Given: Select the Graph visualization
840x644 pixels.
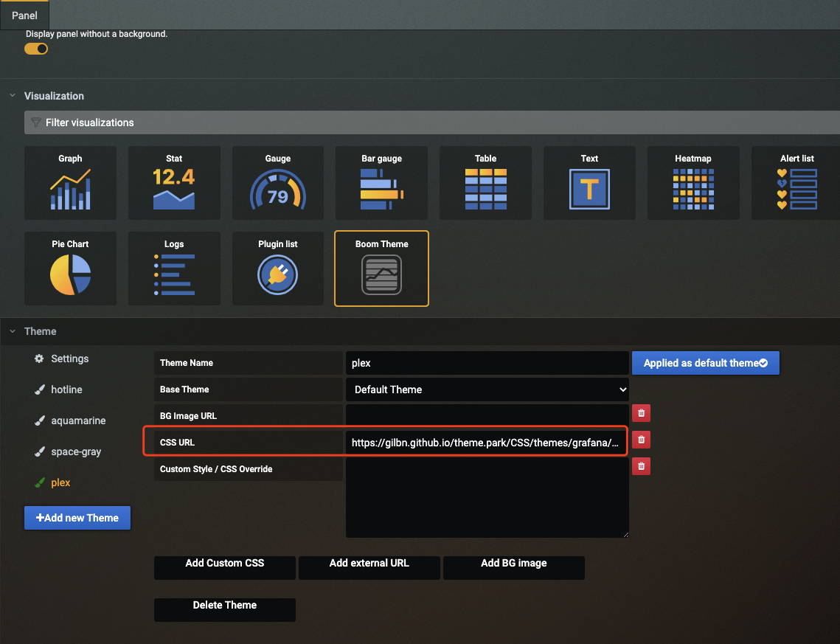Looking at the screenshot, I should (70, 183).
